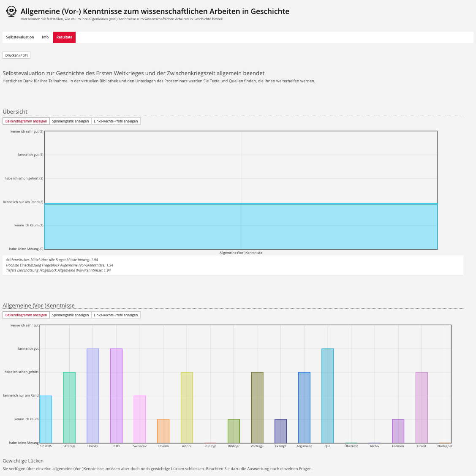The height and width of the screenshot is (476, 476).
Task: Toggle Balkendiagramm under Allgemeine (Vor-)Kenntnisse
Action: coord(26,315)
